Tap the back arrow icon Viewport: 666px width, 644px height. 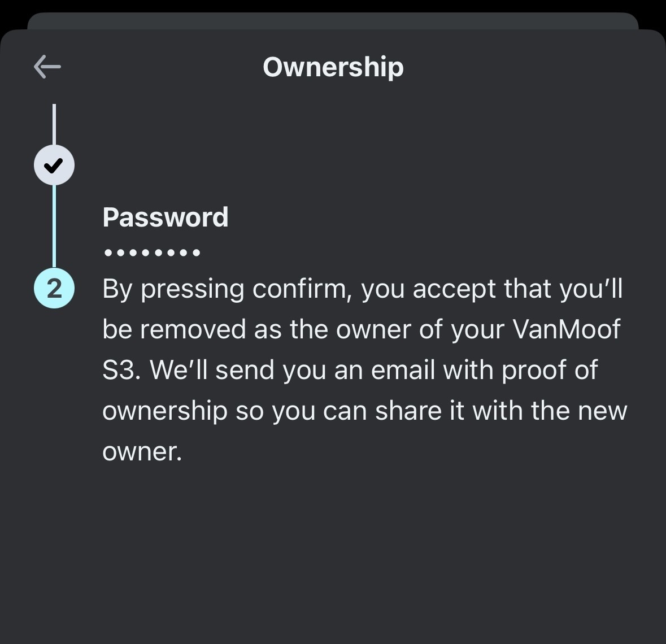(47, 67)
